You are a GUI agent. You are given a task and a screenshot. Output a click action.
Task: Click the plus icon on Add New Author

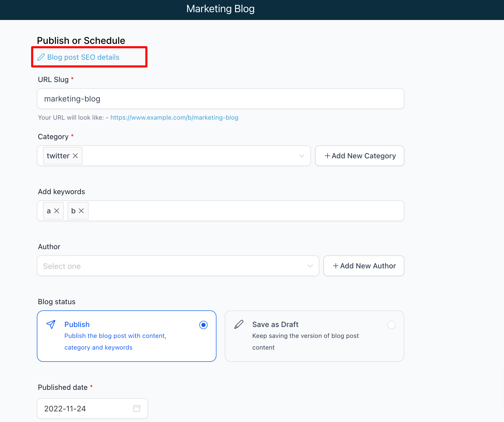[336, 266]
